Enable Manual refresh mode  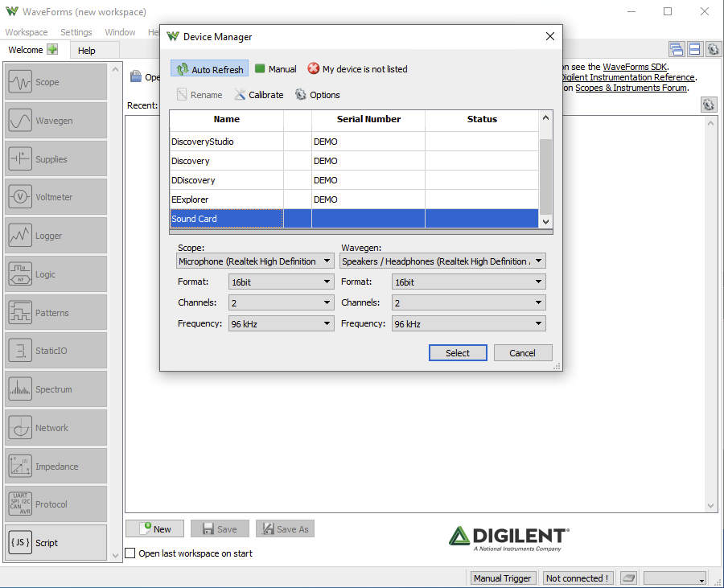click(275, 69)
